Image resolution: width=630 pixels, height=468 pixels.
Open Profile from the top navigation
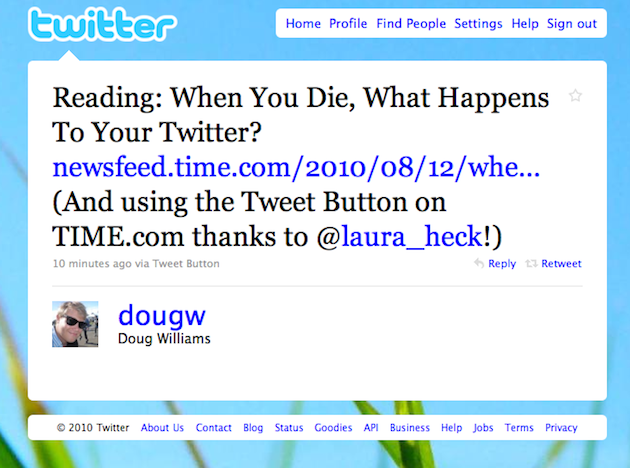tap(348, 24)
